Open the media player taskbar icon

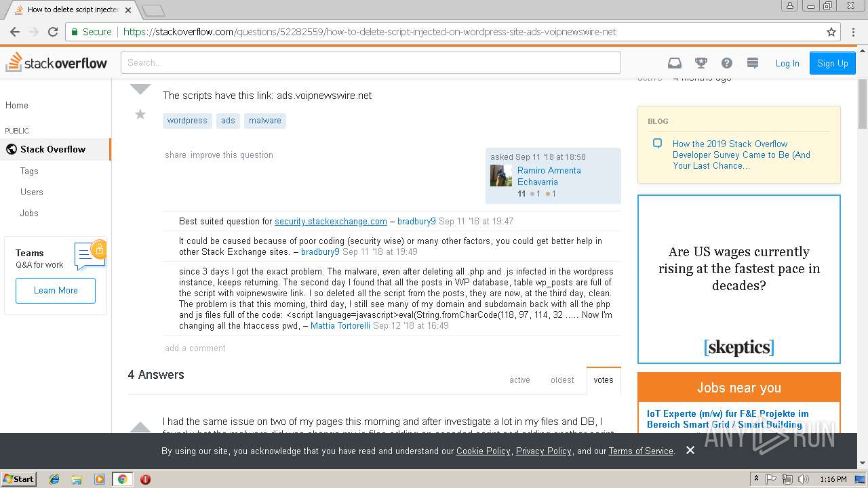[100, 479]
